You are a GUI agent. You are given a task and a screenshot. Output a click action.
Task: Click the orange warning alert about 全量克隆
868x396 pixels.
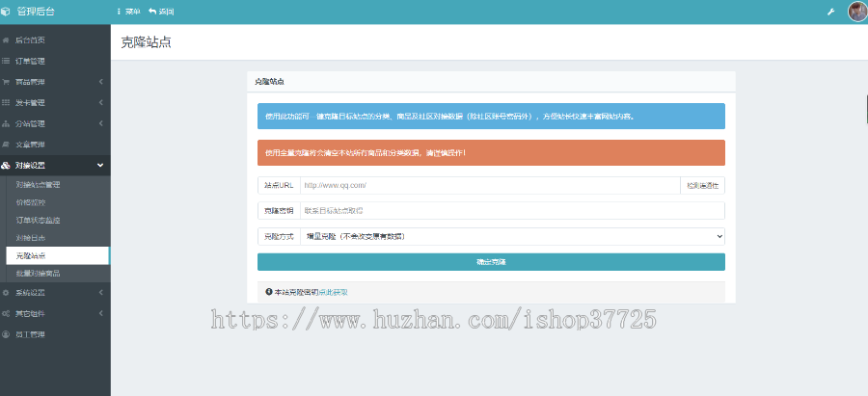click(491, 152)
